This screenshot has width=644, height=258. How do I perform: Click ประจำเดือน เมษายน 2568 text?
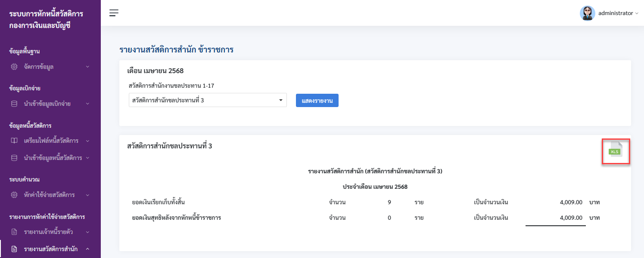point(375,187)
